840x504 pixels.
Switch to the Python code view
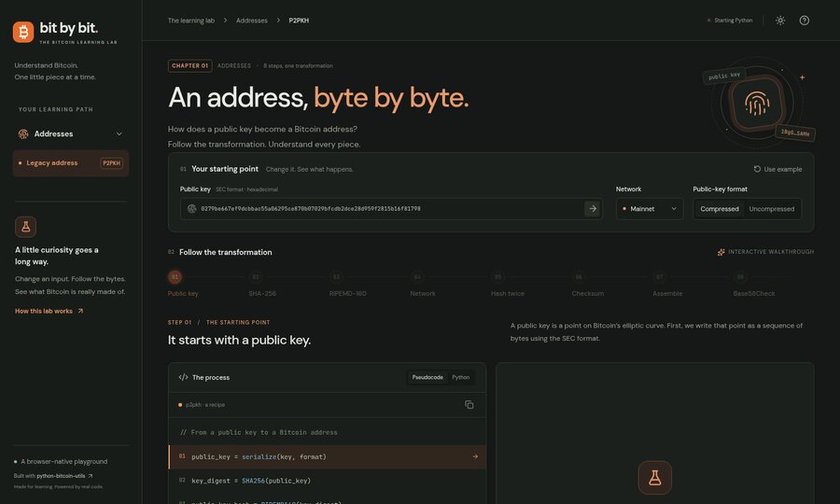click(x=461, y=378)
